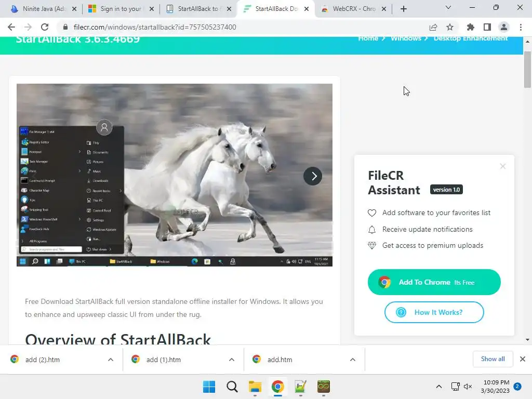Close the WebCRX tab

[x=384, y=9]
